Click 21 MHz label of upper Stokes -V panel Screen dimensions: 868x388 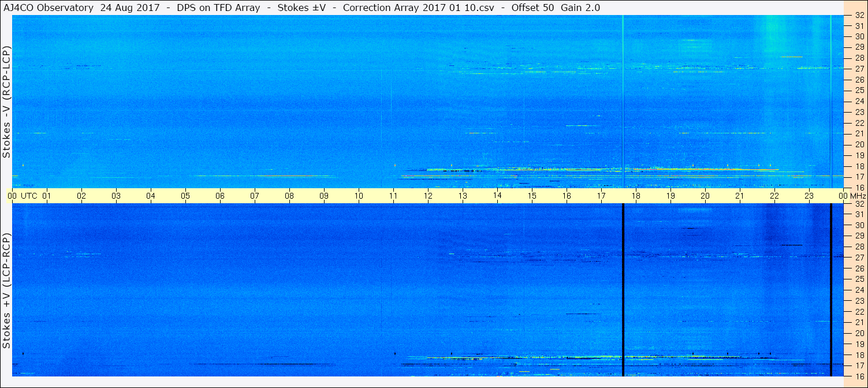coord(859,134)
